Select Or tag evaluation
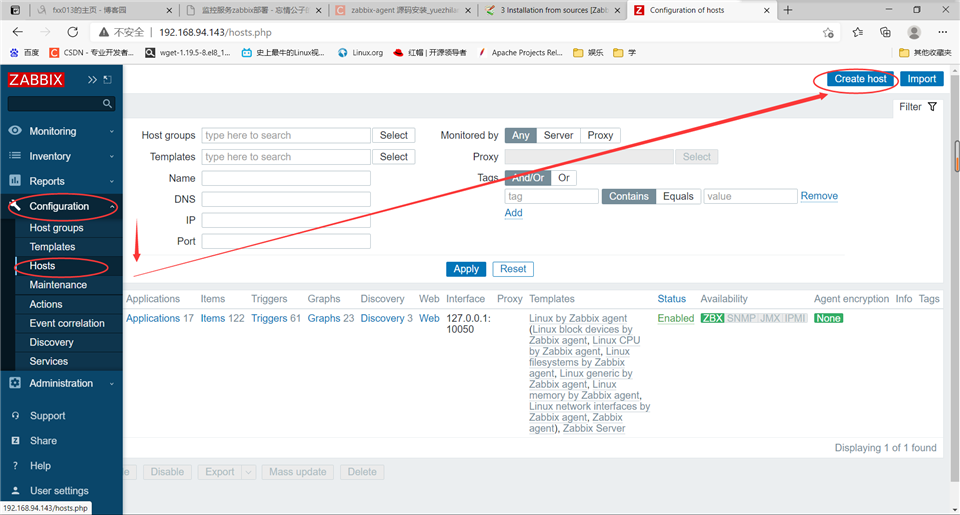The height and width of the screenshot is (515, 960). 564,178
